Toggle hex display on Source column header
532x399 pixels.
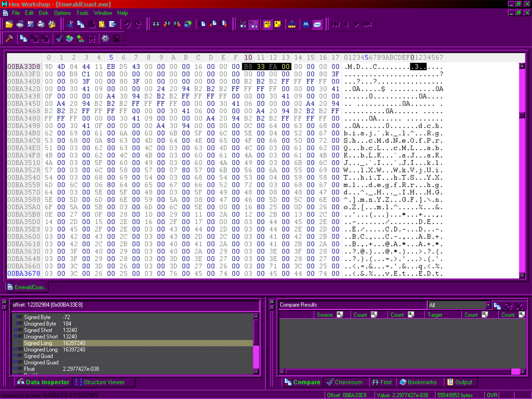[340, 314]
